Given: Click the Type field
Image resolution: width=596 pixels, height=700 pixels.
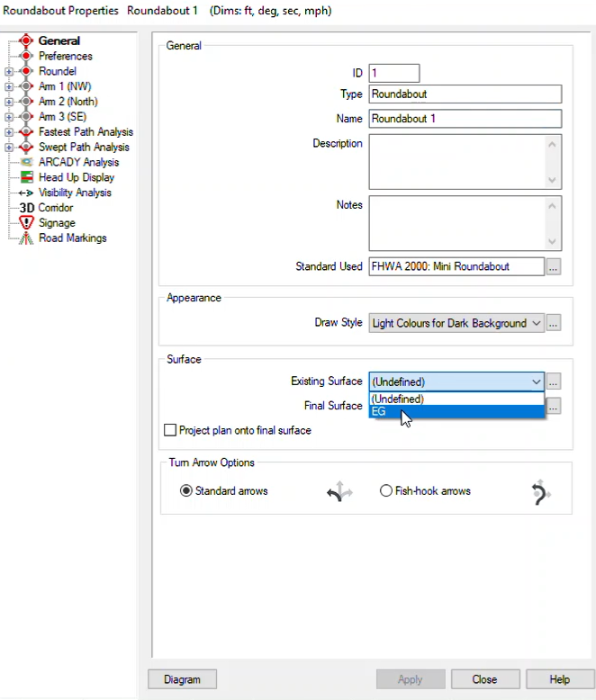Looking at the screenshot, I should pos(465,94).
